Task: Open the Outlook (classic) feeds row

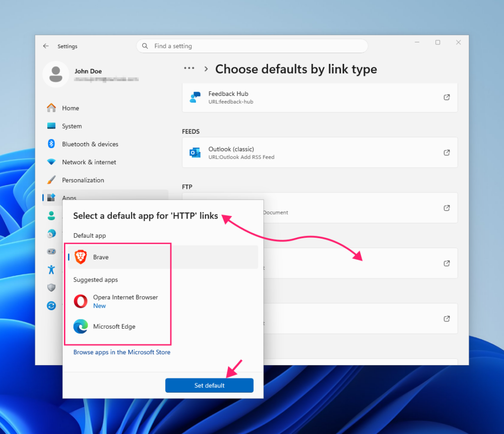Action: click(x=320, y=153)
